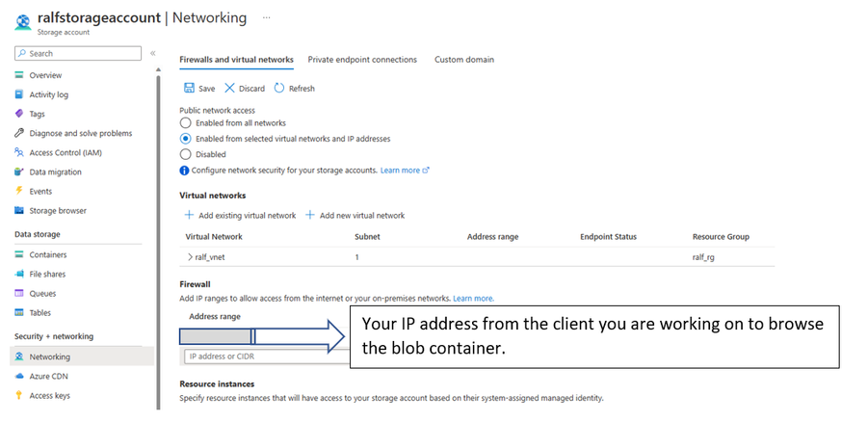Viewport: 868px width, 422px height.
Task: Click the Azure CDN cloud icon
Action: [19, 376]
